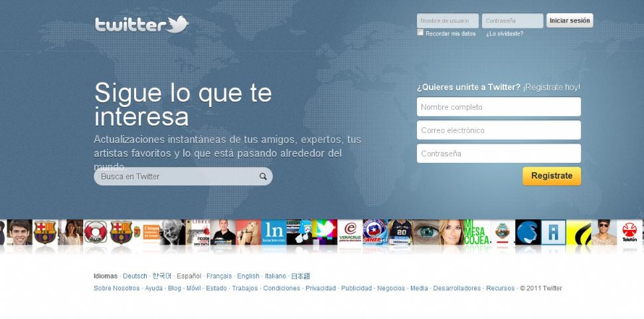The height and width of the screenshot is (319, 644).
Task: Focus the 'Busca en Twitter' search box
Action: (x=176, y=176)
